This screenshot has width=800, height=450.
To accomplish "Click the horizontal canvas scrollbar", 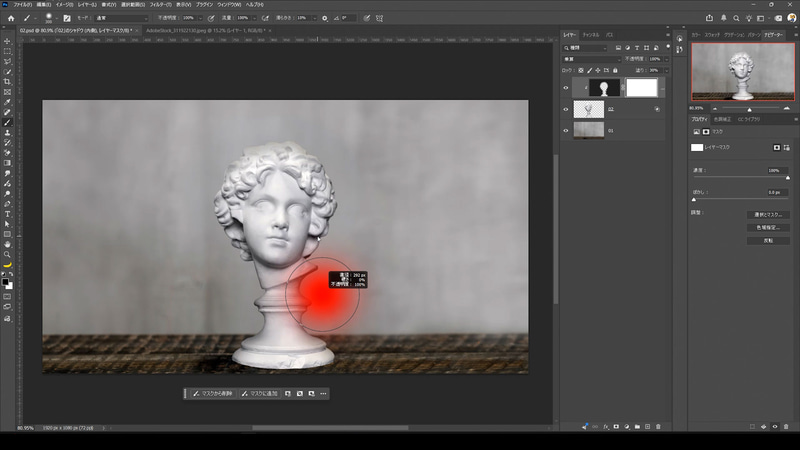I will (330, 428).
